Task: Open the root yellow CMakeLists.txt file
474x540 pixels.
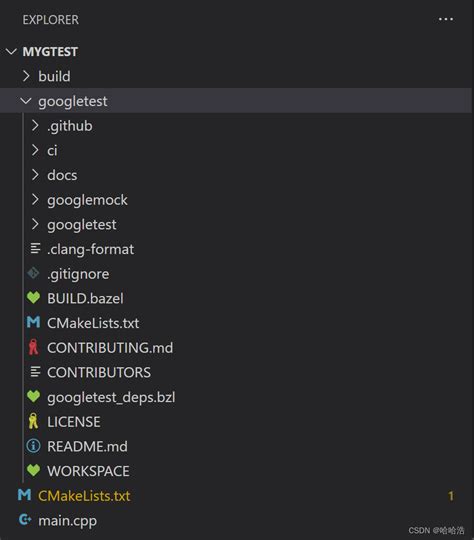Action: (84, 496)
